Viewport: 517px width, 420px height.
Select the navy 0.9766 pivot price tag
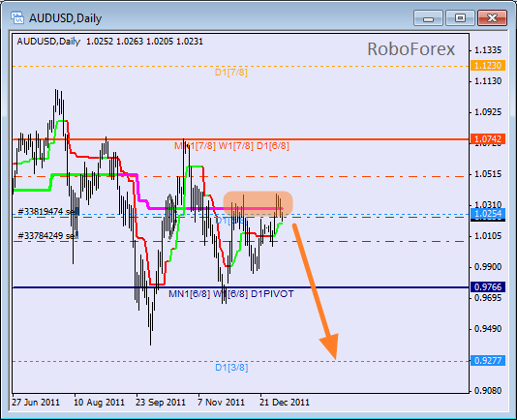[488, 286]
